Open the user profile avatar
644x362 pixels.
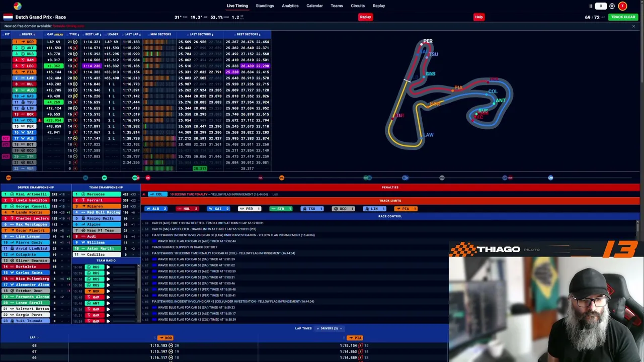[622, 6]
